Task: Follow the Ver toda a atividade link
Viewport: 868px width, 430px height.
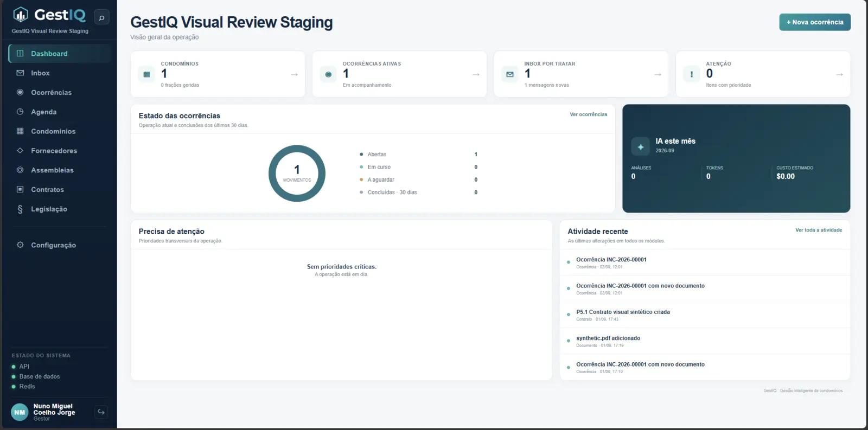Action: click(819, 230)
